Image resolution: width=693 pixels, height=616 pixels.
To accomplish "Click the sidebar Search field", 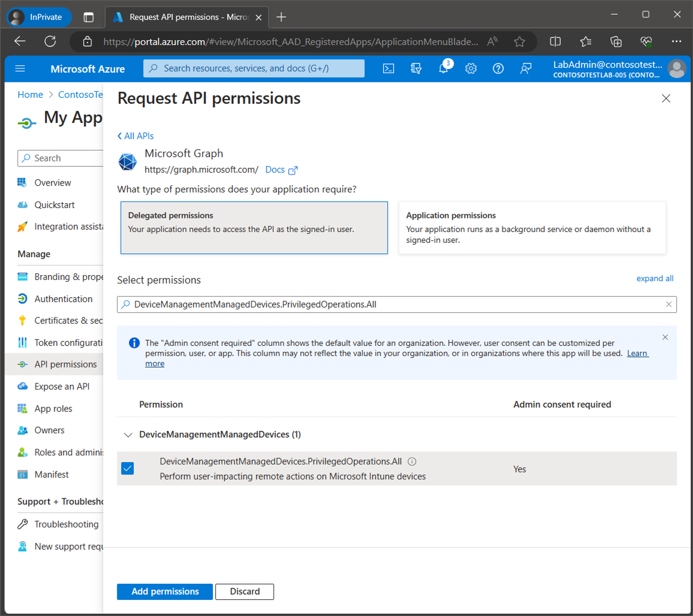I will [x=60, y=158].
